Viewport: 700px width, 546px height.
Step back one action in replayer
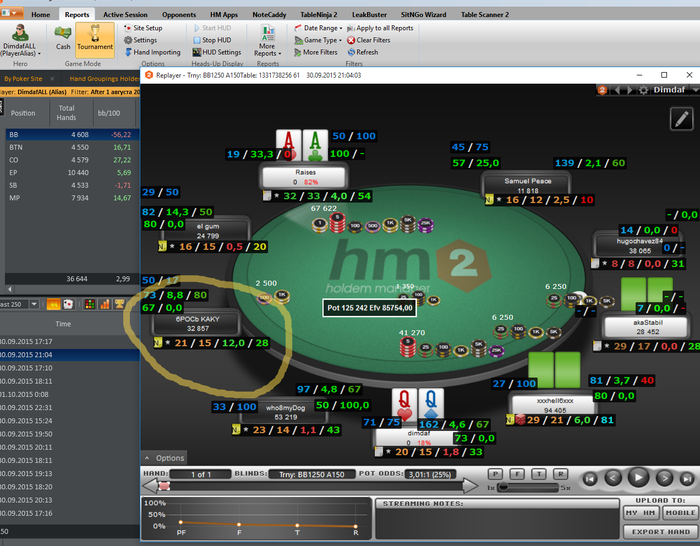(612, 479)
